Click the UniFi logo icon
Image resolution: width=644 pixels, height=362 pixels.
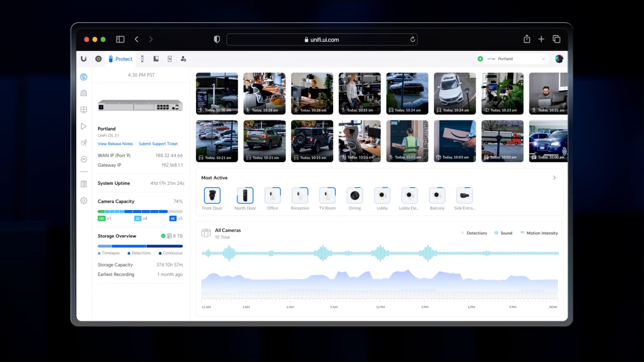pos(84,59)
